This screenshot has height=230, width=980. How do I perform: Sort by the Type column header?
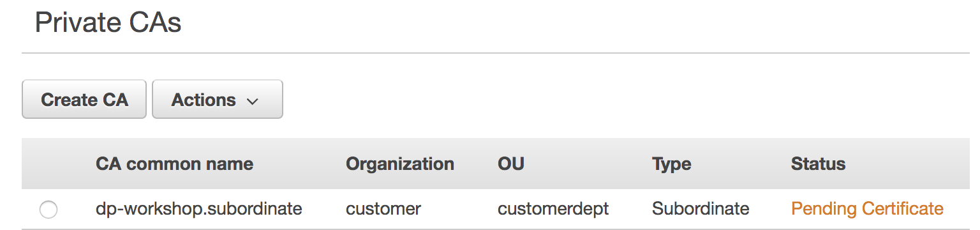tap(671, 164)
